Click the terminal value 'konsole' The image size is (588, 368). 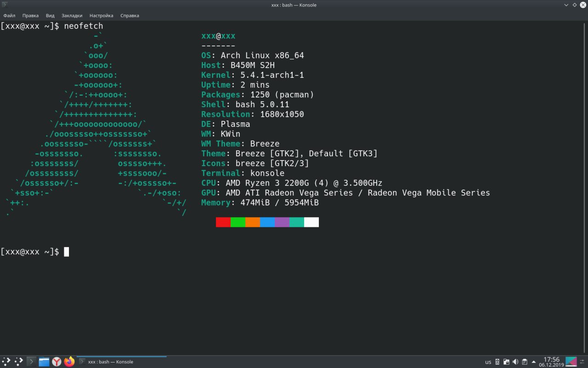pos(267,173)
